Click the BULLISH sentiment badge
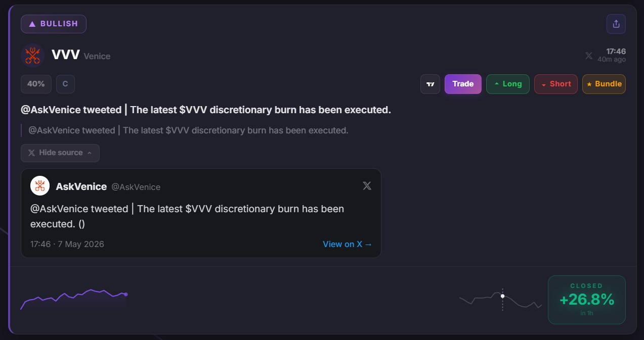The image size is (644, 340). click(54, 24)
